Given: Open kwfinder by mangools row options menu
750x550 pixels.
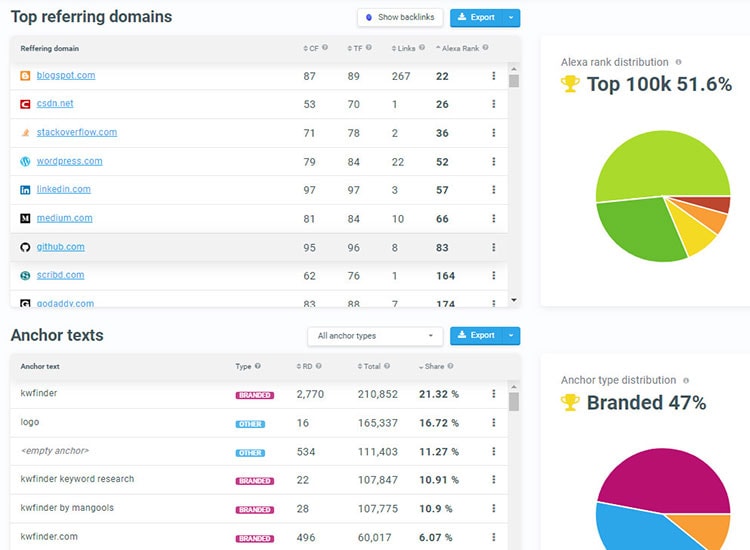Looking at the screenshot, I should click(x=494, y=508).
